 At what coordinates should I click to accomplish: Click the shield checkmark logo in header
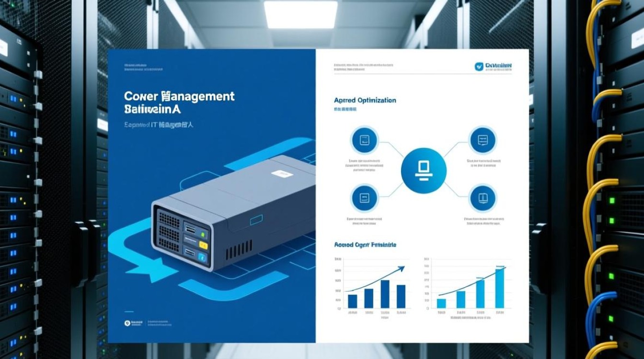click(x=479, y=67)
